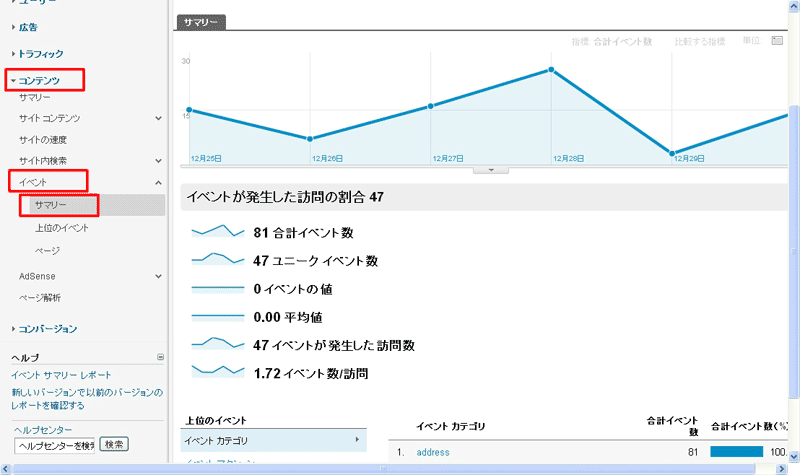Open link to previous version reports

pyautogui.click(x=87, y=399)
